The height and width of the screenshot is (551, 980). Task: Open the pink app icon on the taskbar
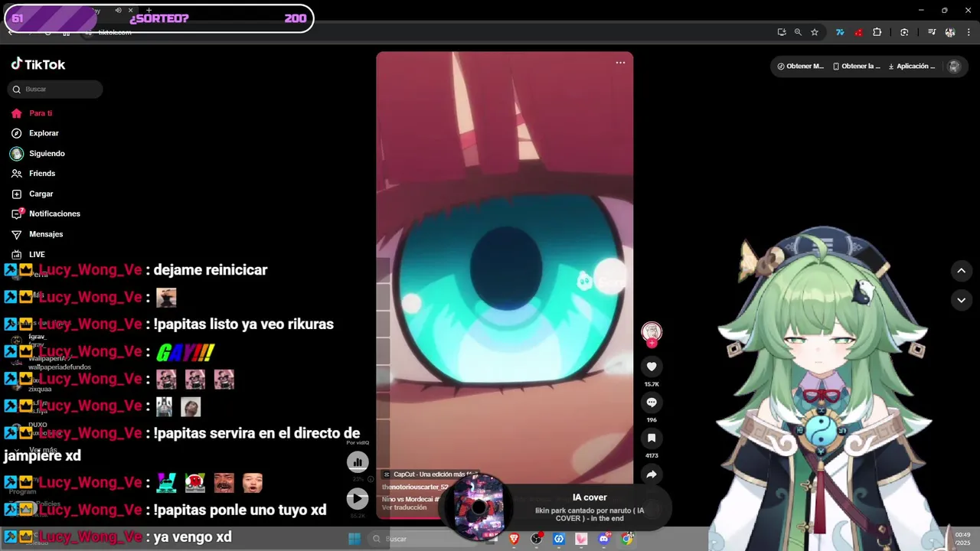click(x=582, y=539)
